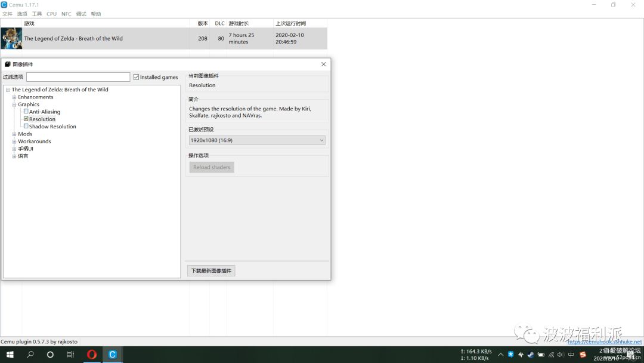Open the 帮助 menu
Screen dimensions: 644x363
coord(96,14)
